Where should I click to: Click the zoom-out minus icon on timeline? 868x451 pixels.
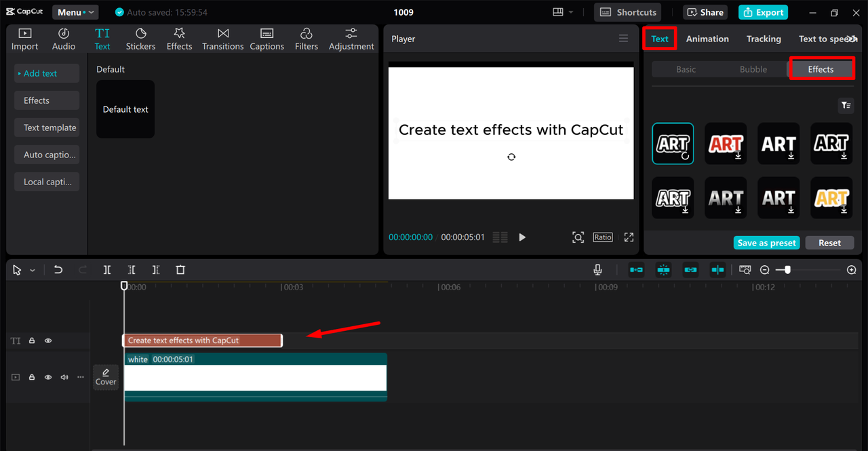point(765,270)
